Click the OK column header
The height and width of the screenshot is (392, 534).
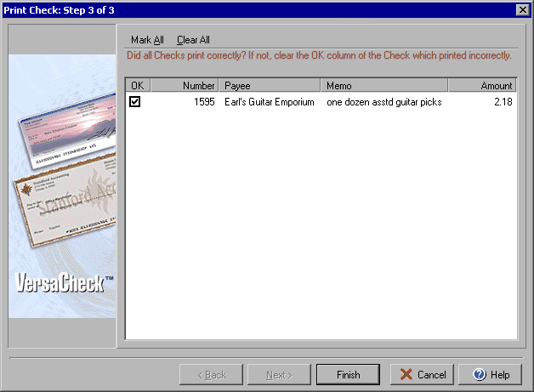tap(138, 85)
